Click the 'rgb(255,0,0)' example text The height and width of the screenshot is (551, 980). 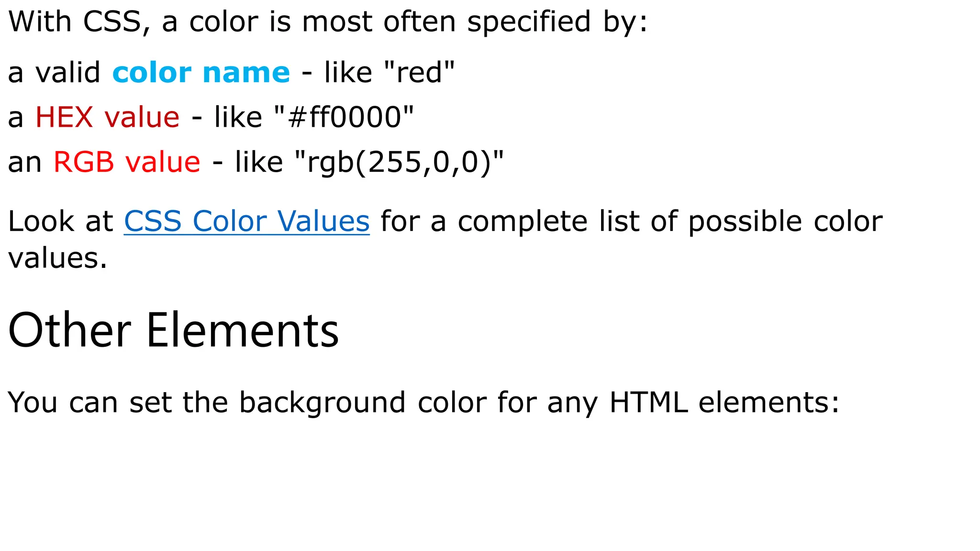pyautogui.click(x=399, y=163)
